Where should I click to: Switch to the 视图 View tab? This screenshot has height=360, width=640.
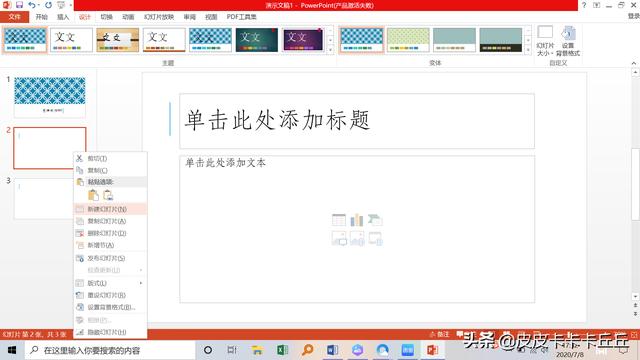point(211,17)
